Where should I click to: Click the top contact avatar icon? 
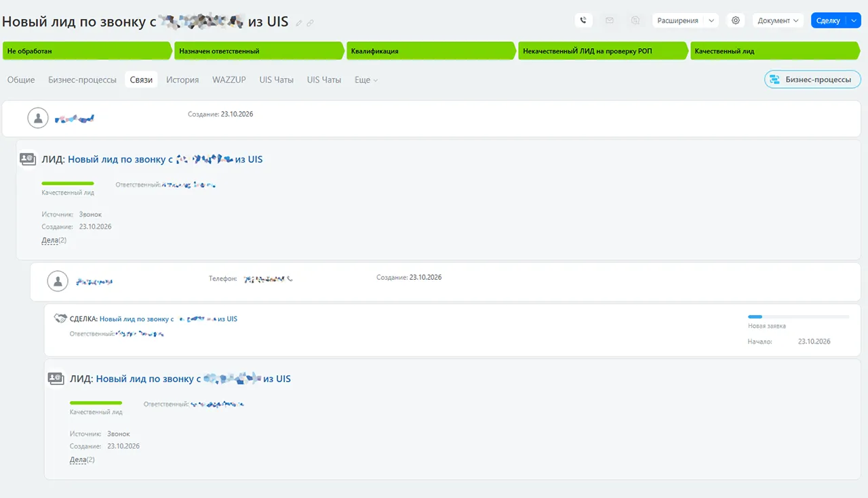(x=38, y=118)
